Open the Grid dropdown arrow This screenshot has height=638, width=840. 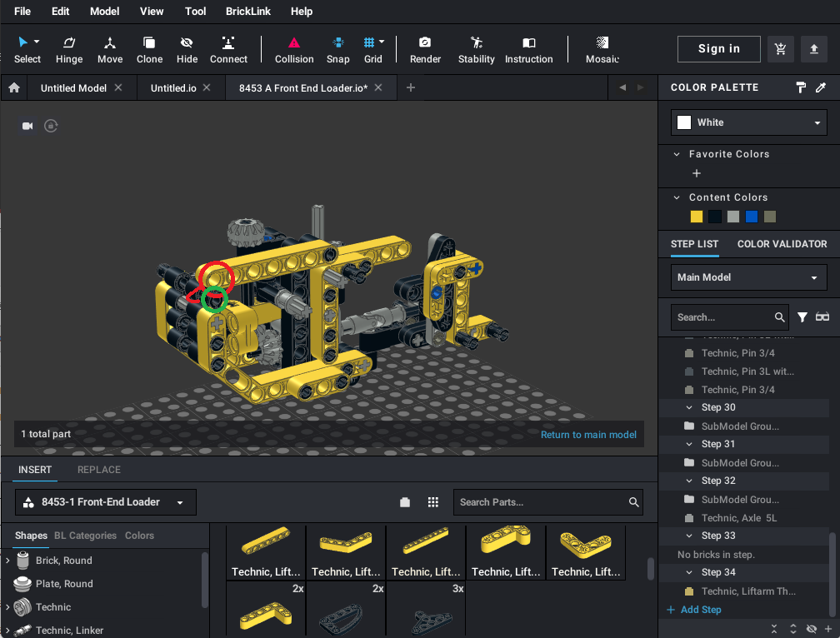[382, 41]
